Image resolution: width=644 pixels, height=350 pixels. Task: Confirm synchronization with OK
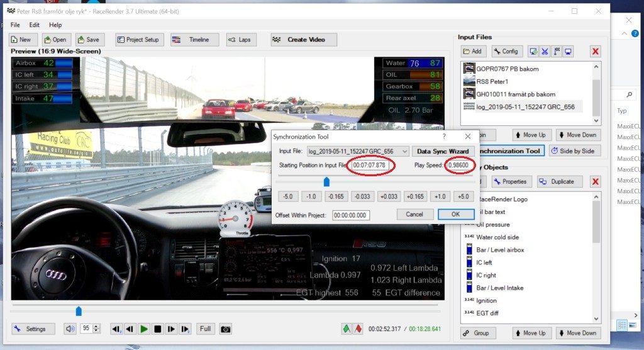455,214
